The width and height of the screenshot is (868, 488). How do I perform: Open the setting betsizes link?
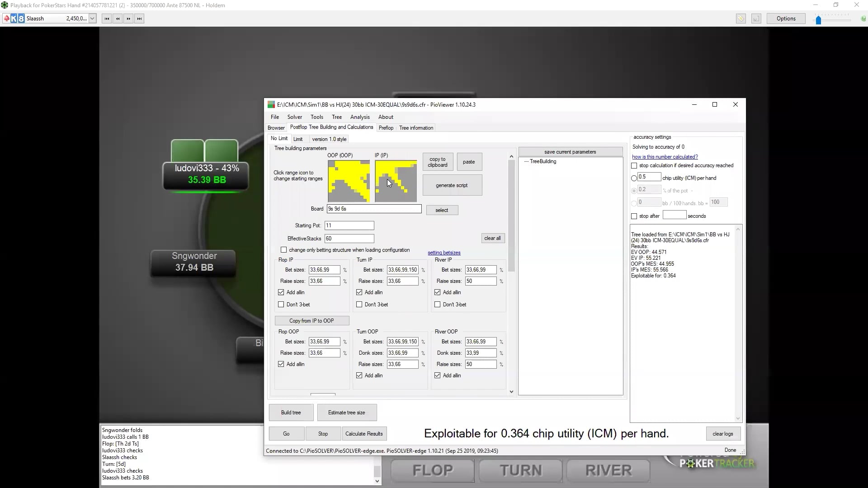click(444, 253)
